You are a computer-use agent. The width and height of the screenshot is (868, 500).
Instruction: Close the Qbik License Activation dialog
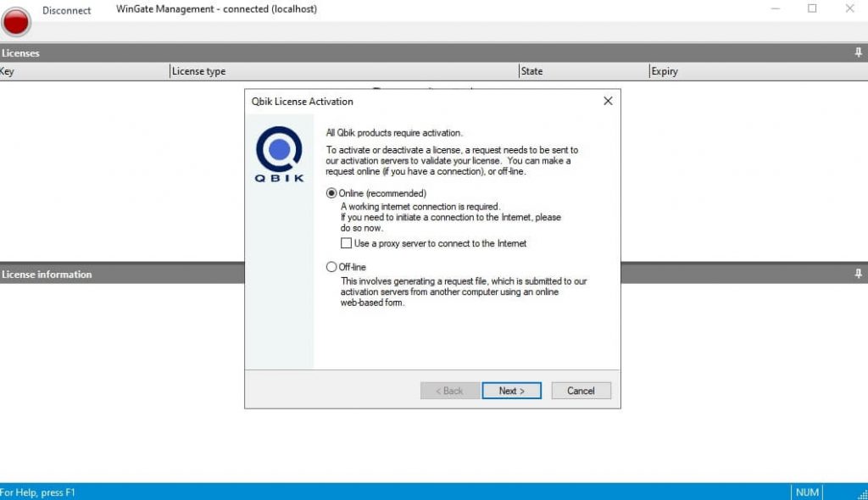pos(607,101)
